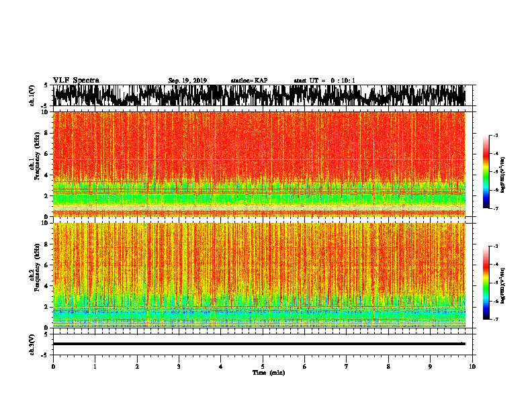532x411 pixels.
Task: Click the '7' label on the time axis
Action: pos(347,367)
